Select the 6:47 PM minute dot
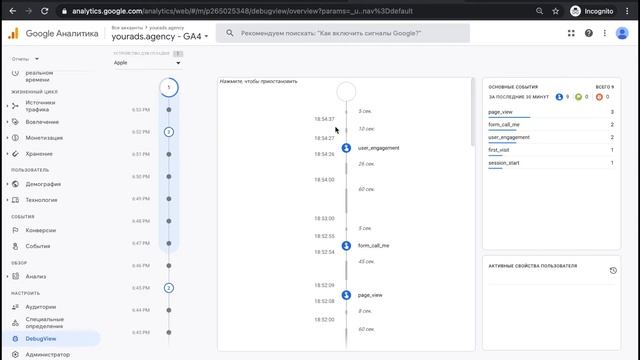The image size is (640, 360). click(169, 243)
